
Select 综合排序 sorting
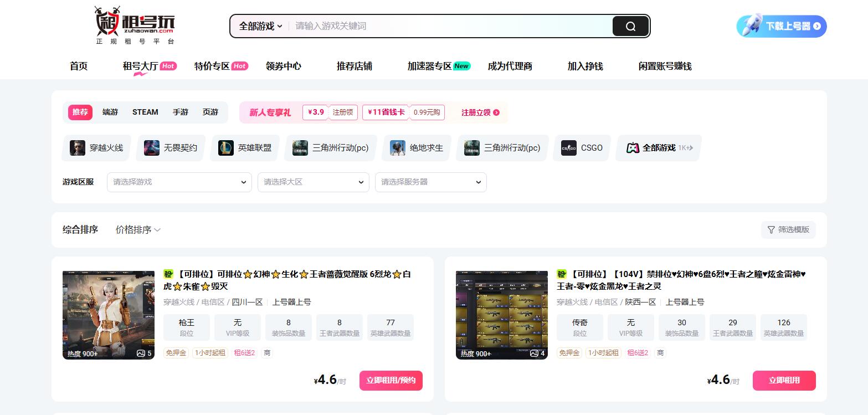coord(80,229)
